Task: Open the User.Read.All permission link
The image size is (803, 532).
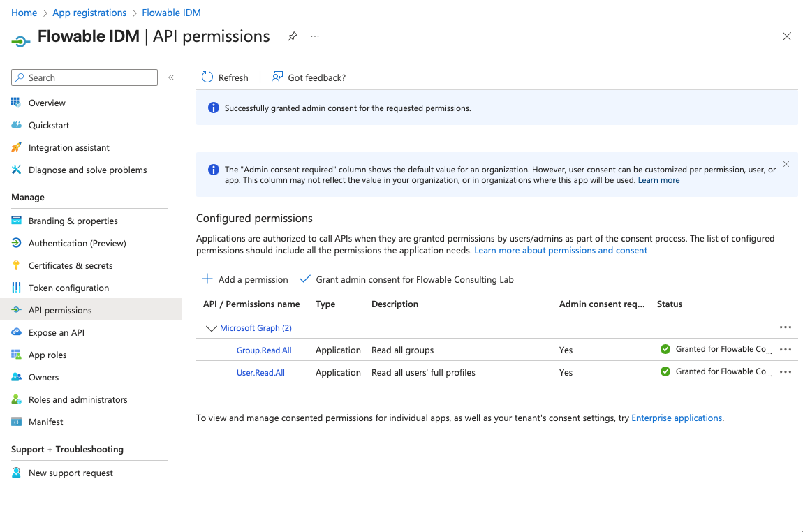Action: tap(260, 373)
